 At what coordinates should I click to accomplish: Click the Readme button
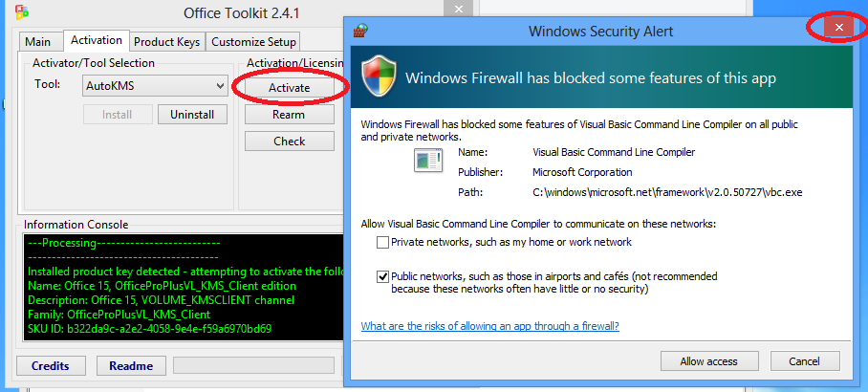click(x=131, y=366)
